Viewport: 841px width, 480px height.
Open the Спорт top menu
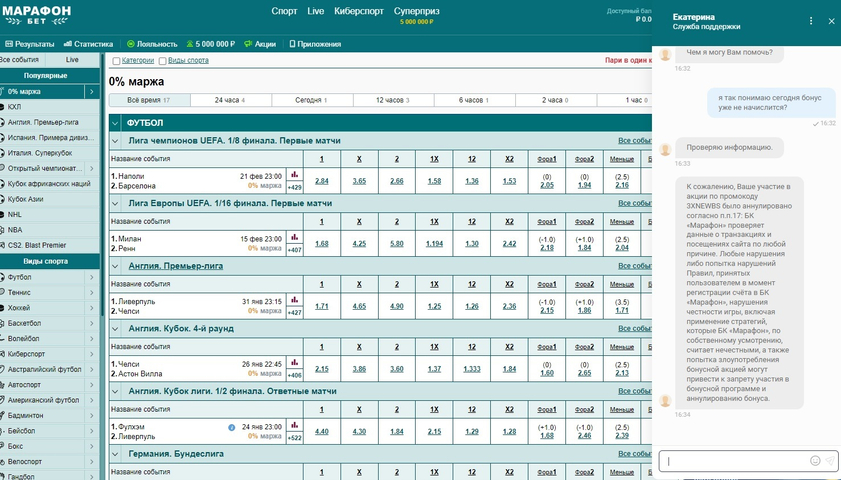point(284,11)
